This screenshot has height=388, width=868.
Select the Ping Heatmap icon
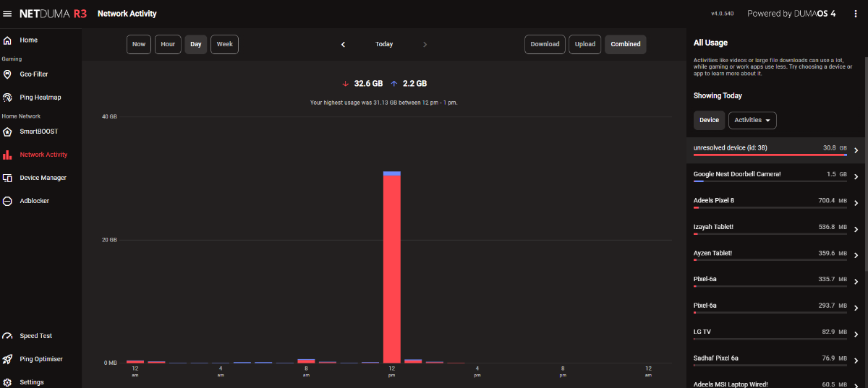[7, 98]
